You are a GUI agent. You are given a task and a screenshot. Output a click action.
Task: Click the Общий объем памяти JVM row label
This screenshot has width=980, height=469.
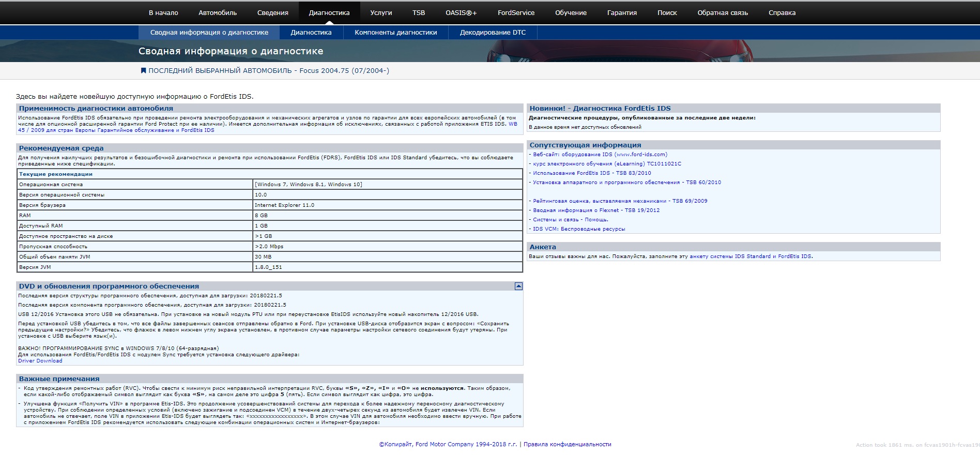(x=135, y=256)
